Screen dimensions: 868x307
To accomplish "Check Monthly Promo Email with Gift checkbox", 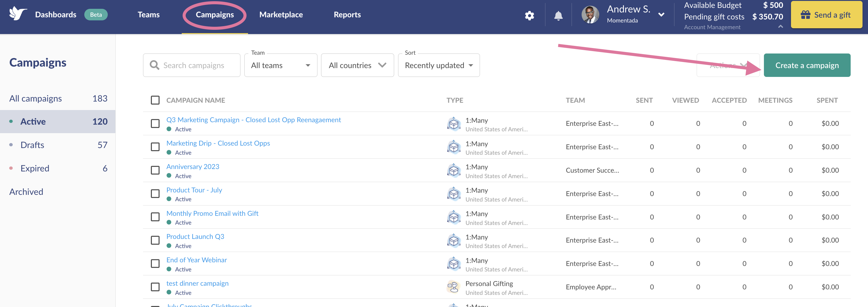I will (x=155, y=217).
